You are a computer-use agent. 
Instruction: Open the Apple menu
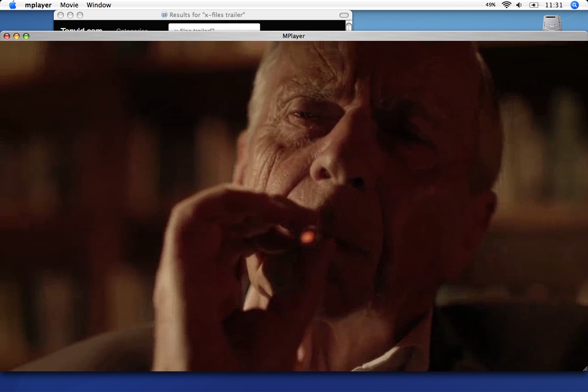pos(12,5)
